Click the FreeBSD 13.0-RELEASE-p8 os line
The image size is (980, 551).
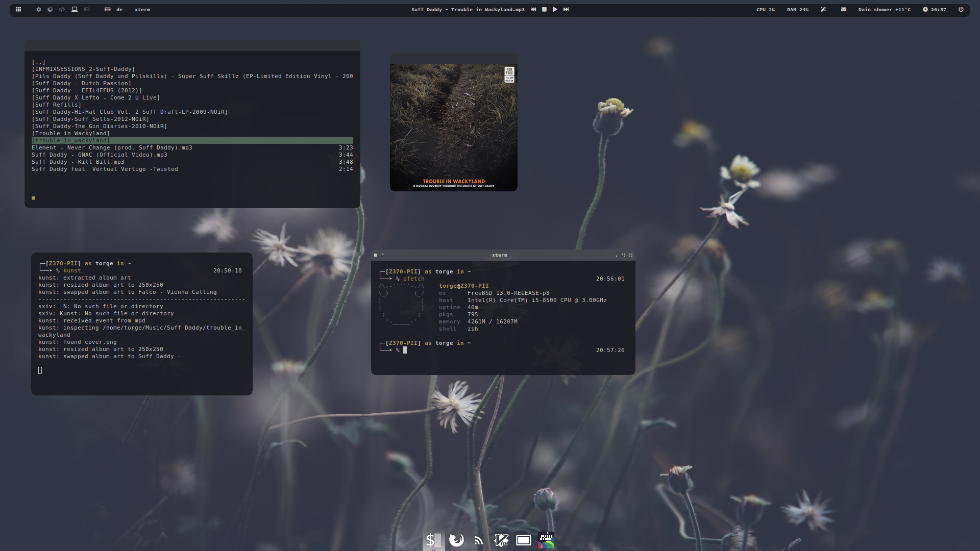[x=494, y=293]
